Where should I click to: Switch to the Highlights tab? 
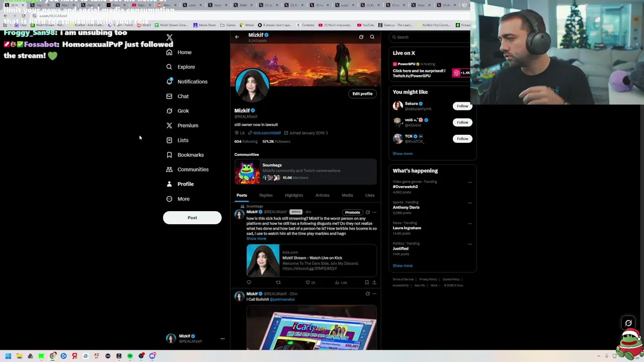click(x=294, y=195)
